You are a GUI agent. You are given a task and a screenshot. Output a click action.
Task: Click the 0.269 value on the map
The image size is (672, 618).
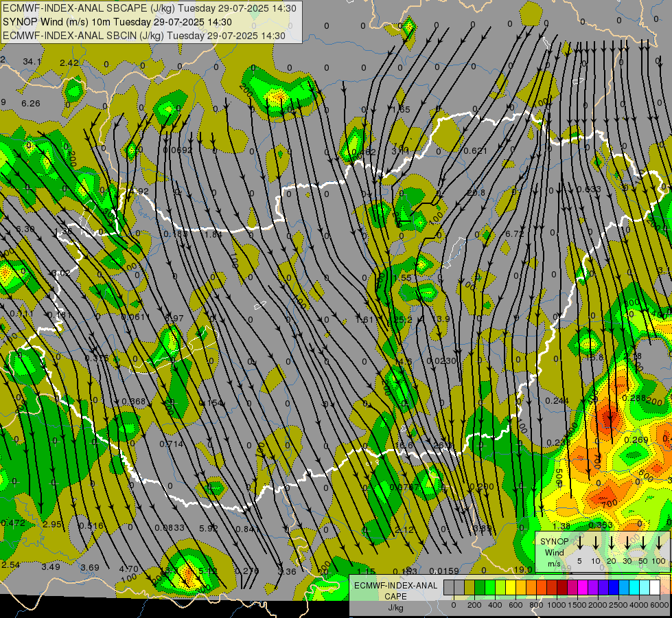point(636,439)
